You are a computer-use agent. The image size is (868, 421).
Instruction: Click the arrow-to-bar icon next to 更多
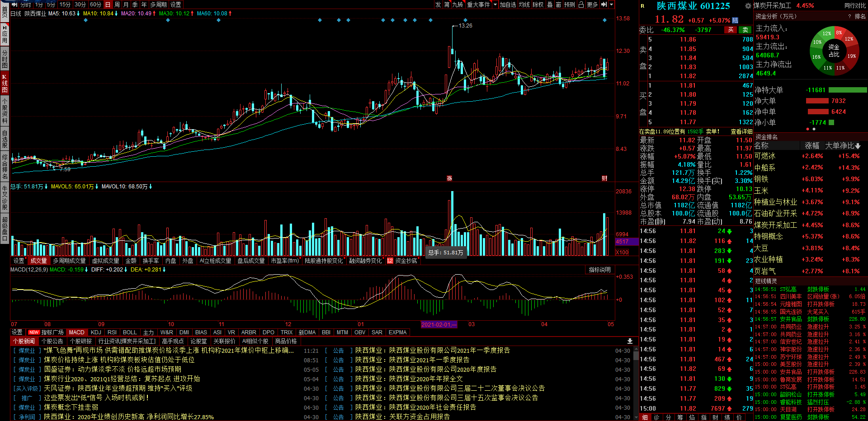[x=604, y=5]
